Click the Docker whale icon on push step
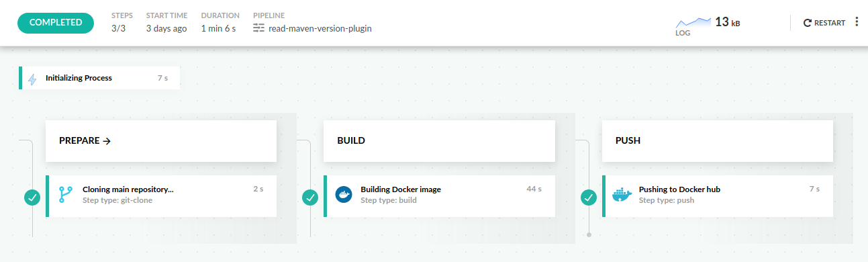The image size is (868, 262). pos(622,195)
